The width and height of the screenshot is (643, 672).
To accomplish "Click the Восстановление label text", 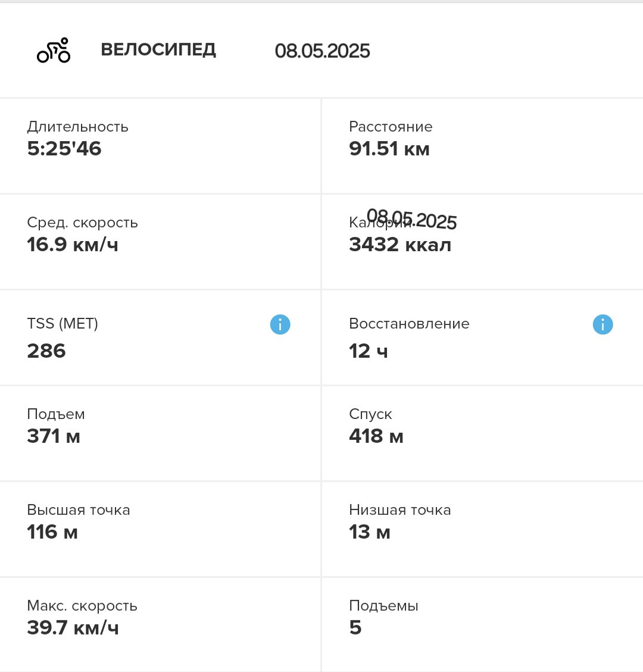I will click(x=409, y=324).
